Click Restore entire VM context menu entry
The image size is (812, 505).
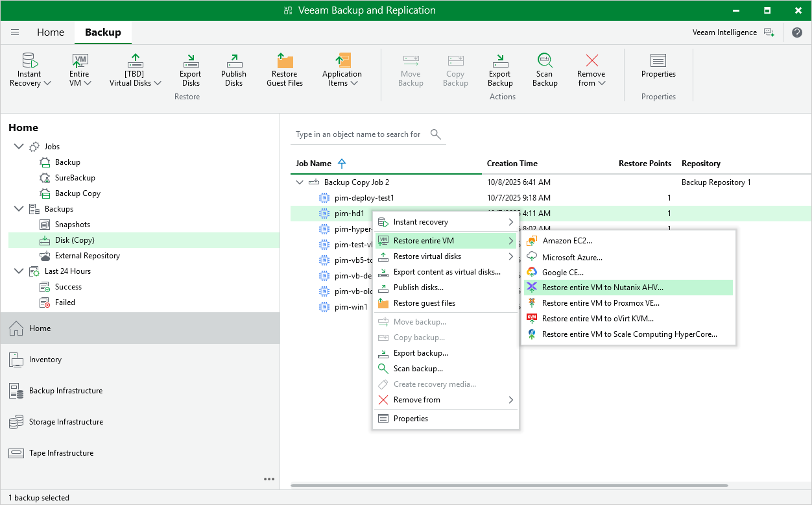pos(446,241)
